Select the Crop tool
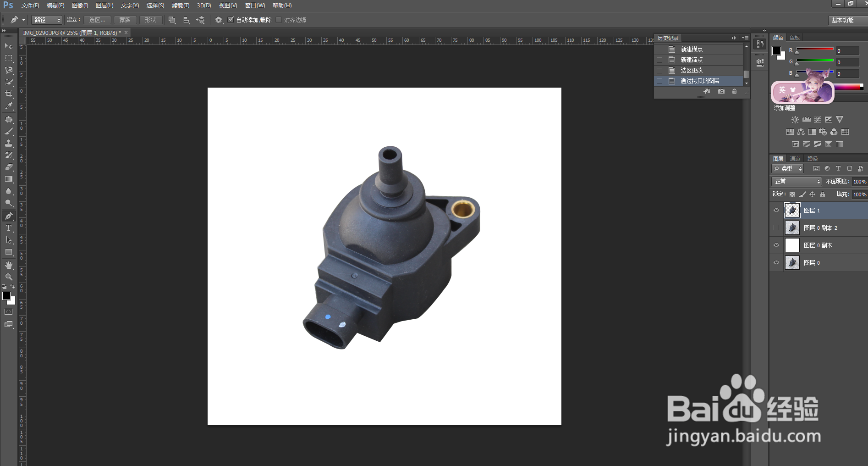Viewport: 868px width, 466px height. [9, 94]
